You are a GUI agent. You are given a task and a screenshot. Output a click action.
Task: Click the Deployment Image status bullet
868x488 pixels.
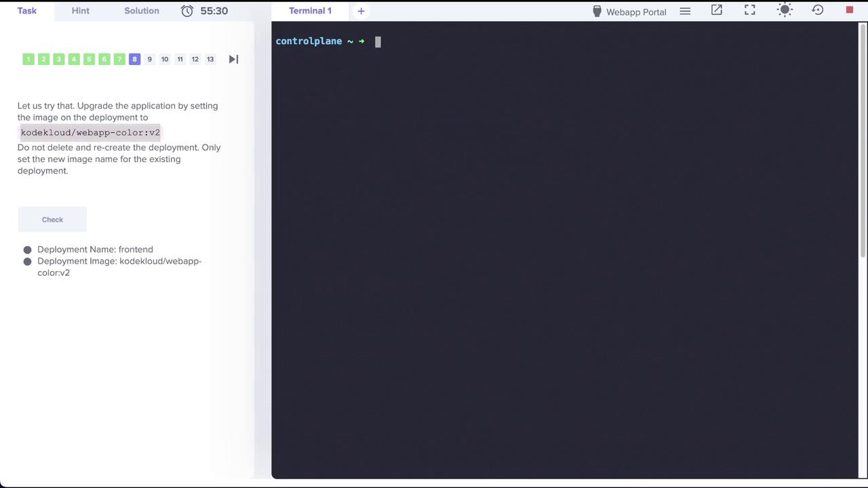[27, 261]
